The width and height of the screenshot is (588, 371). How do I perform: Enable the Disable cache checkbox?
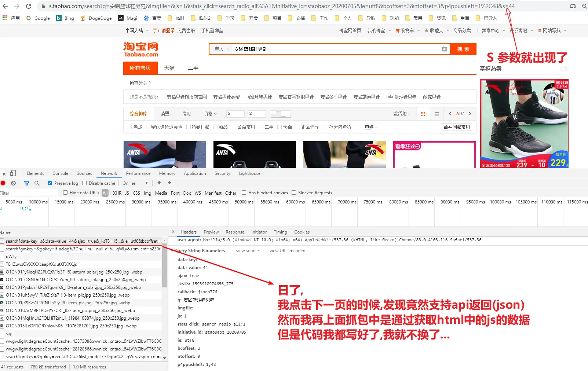tap(84, 183)
